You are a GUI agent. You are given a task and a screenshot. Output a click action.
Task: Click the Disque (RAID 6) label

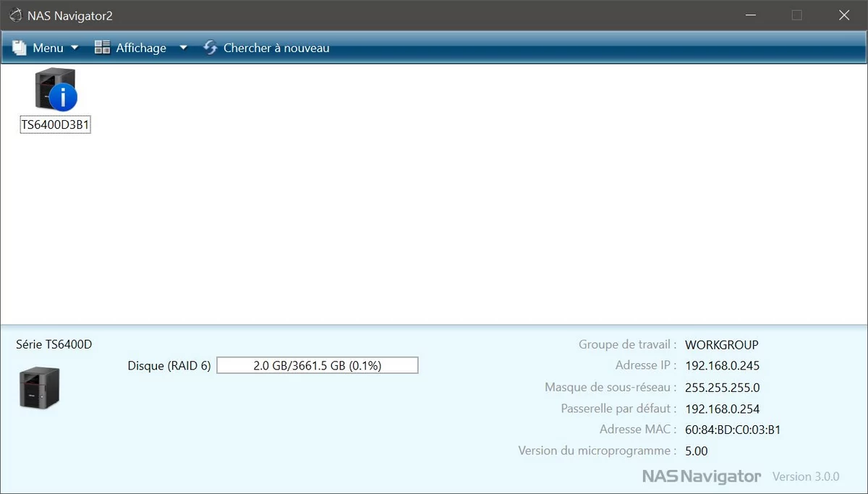pos(169,366)
